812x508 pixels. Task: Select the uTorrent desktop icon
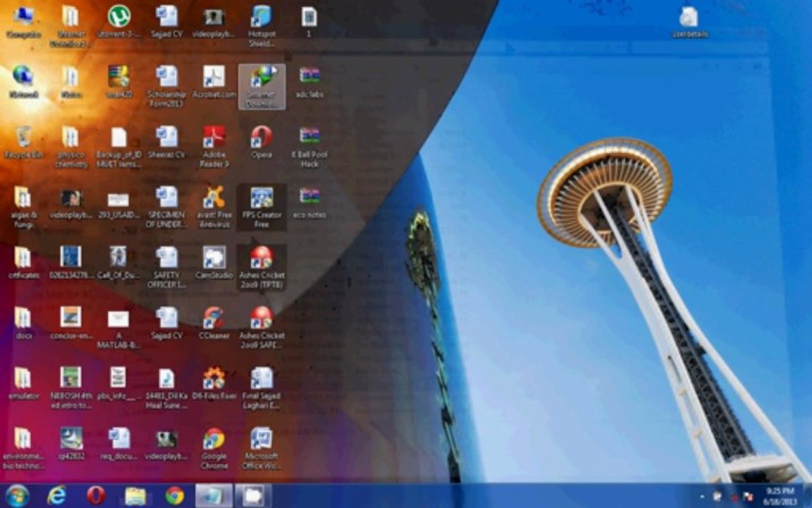(119, 22)
